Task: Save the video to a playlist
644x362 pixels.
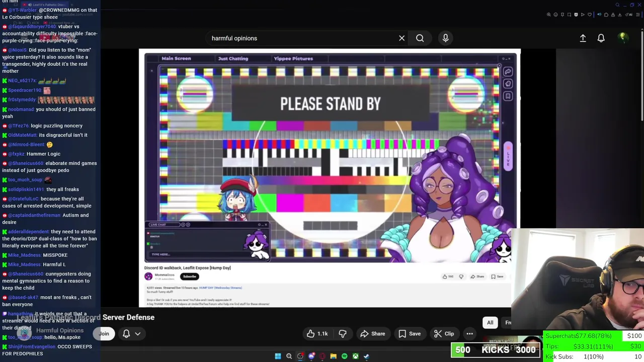Action: (410, 334)
